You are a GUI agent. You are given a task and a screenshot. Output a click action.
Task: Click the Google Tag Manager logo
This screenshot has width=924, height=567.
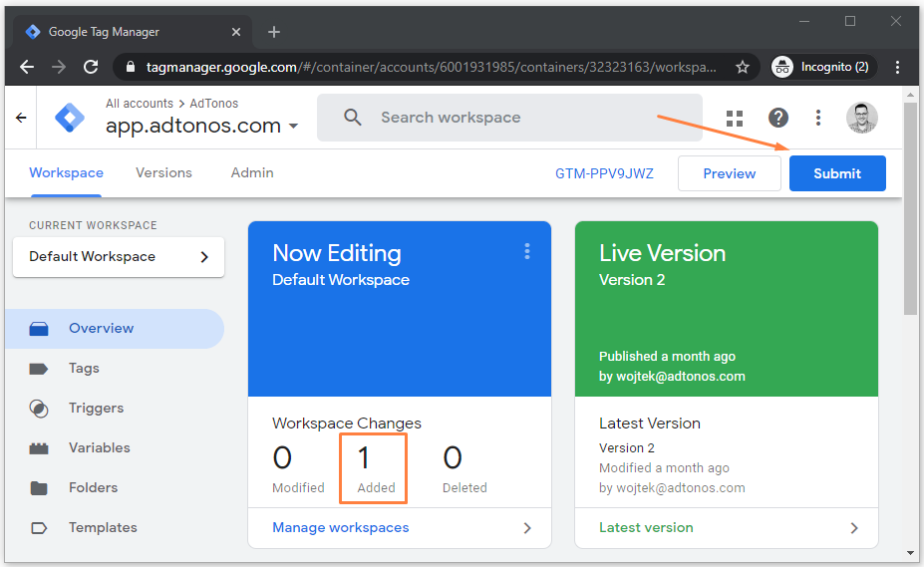click(x=70, y=118)
